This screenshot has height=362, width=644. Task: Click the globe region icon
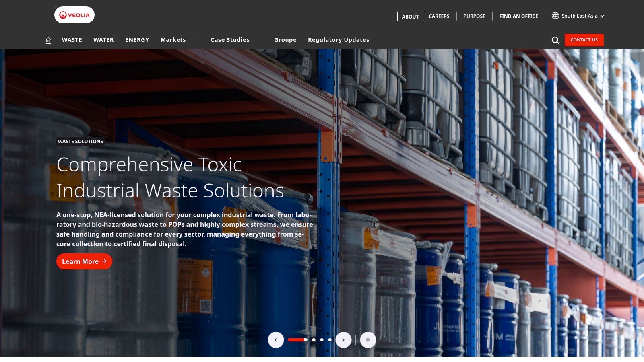pos(555,16)
